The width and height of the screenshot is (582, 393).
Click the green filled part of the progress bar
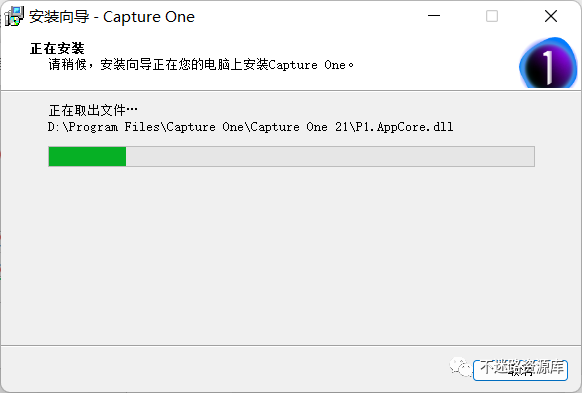coord(87,157)
